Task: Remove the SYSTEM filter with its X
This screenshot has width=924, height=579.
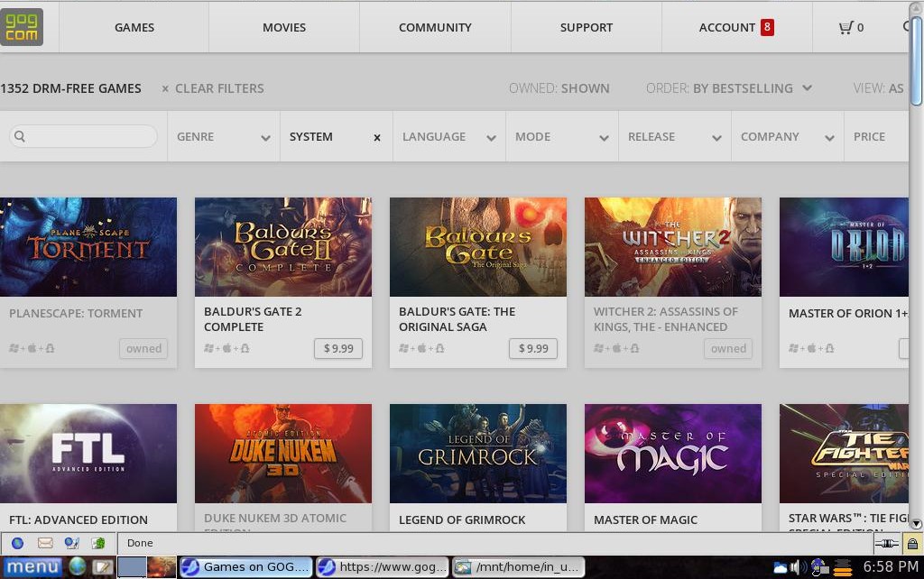Action: (x=377, y=137)
